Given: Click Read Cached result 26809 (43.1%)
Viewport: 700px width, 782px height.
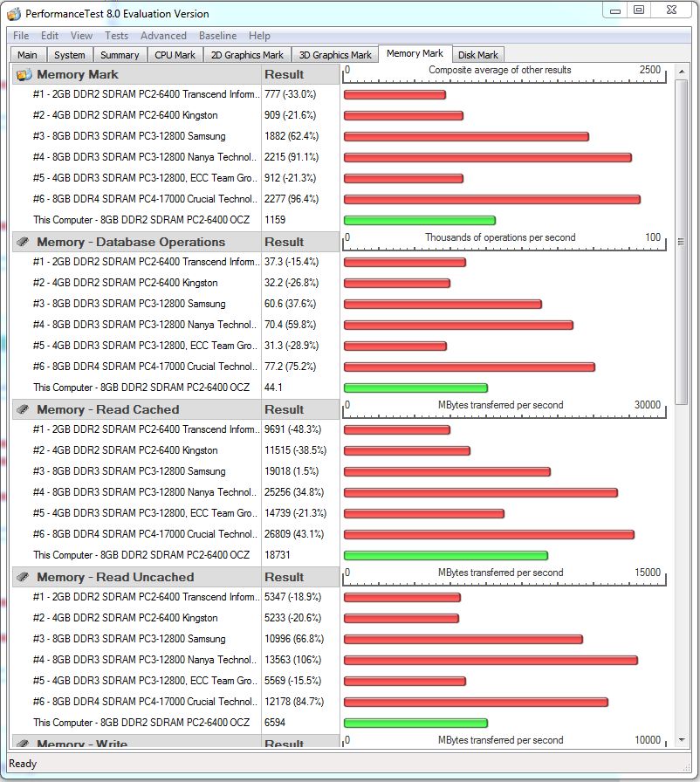Looking at the screenshot, I should pos(294,534).
